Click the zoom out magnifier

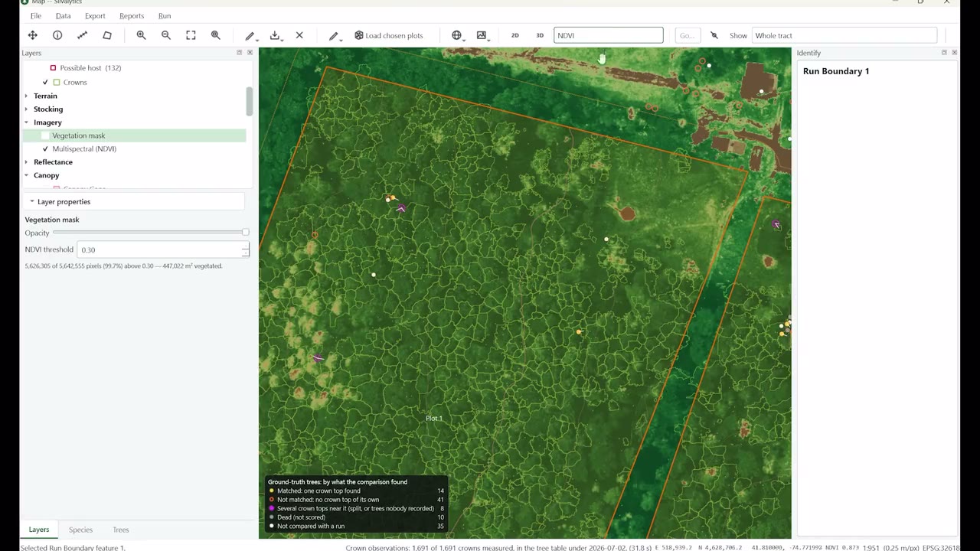point(166,35)
